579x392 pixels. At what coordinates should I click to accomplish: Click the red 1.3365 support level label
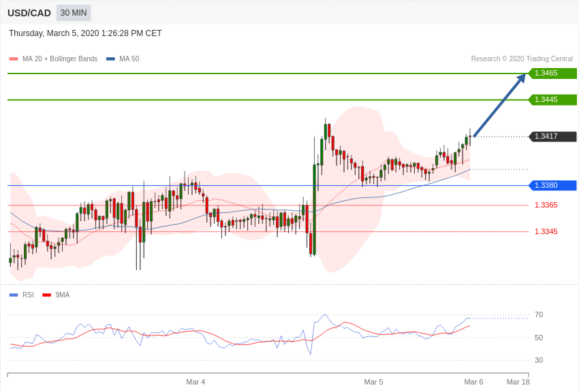tap(546, 205)
